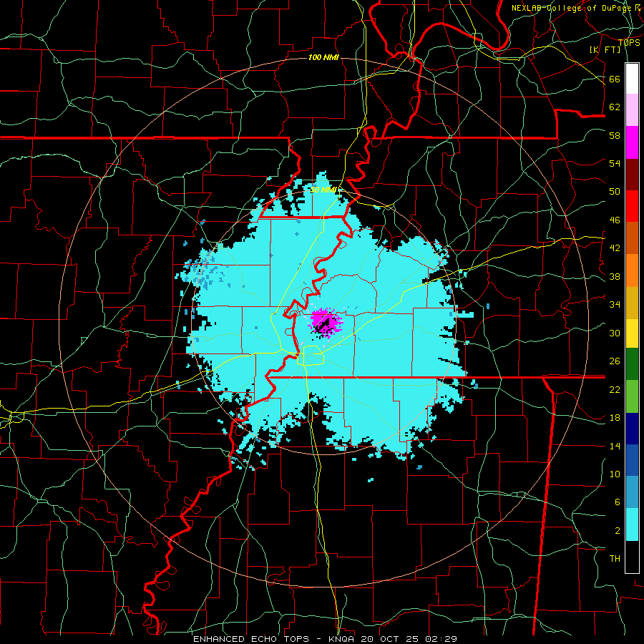
Task: Select the '54' legend value
Action: tap(615, 163)
